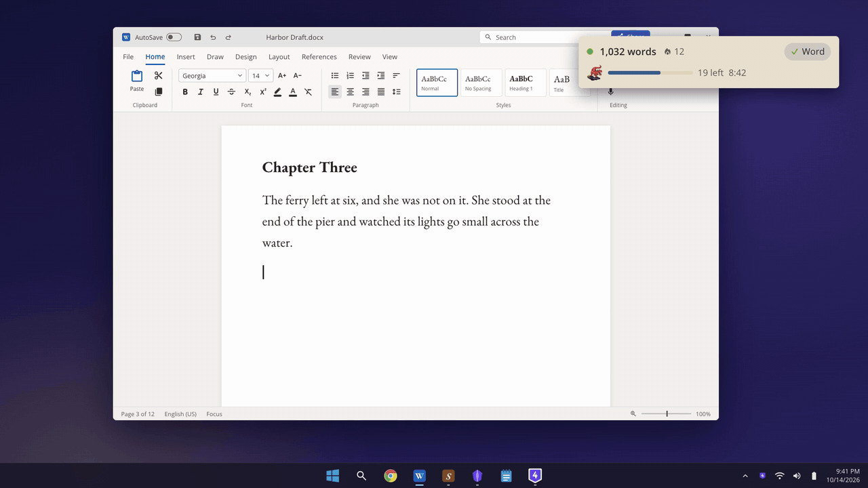Open Chrome from the taskbar
868x488 pixels.
coord(391,476)
